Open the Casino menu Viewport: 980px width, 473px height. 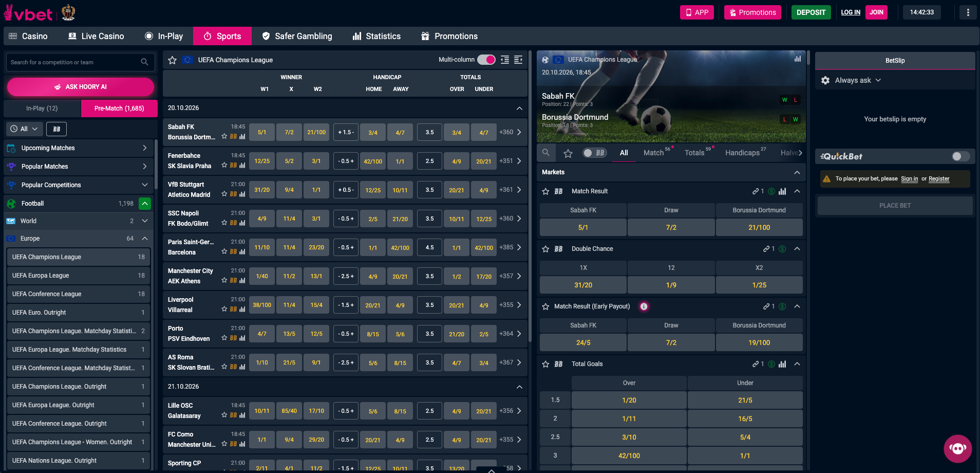pyautogui.click(x=28, y=36)
